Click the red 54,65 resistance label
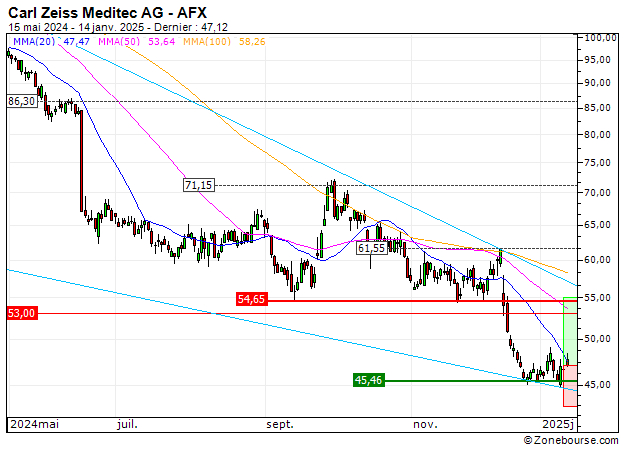 252,299
